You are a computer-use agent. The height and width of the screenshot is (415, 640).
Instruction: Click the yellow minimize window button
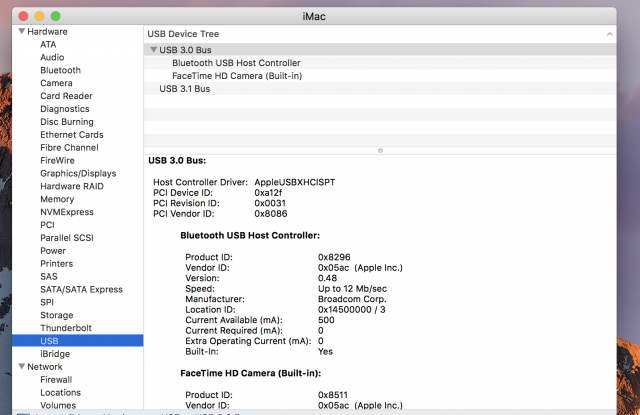(x=39, y=16)
